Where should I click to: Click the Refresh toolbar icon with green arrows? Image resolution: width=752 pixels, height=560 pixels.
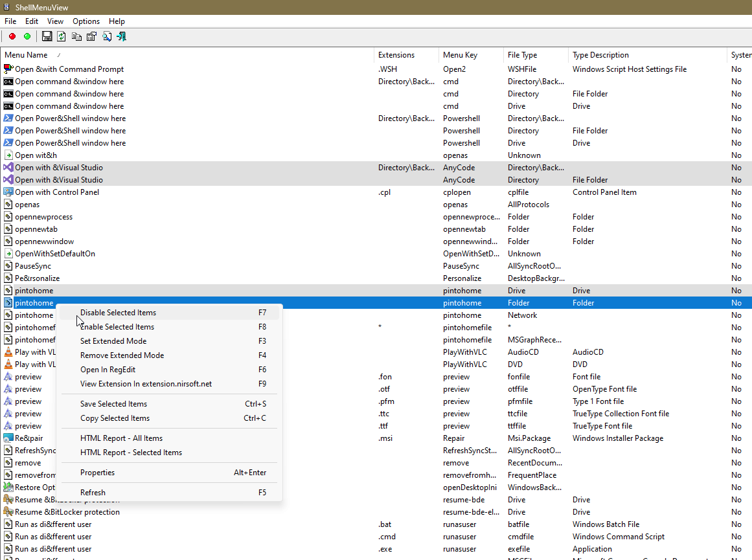(62, 36)
